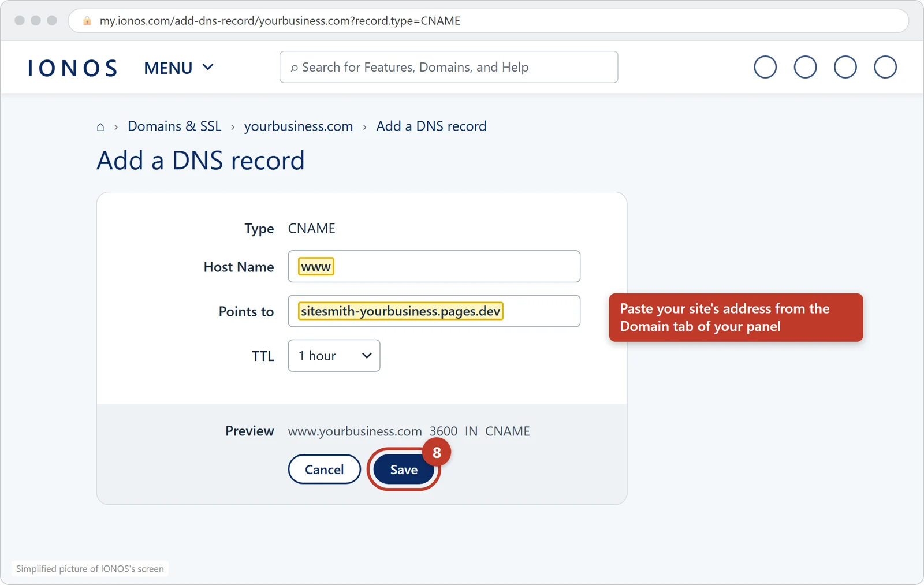Focus the Points to input field
The image size is (924, 585).
click(434, 311)
